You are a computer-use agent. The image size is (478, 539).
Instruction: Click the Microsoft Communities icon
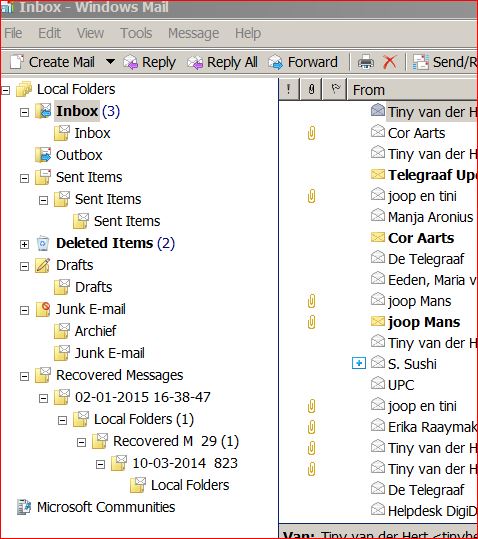[24, 507]
